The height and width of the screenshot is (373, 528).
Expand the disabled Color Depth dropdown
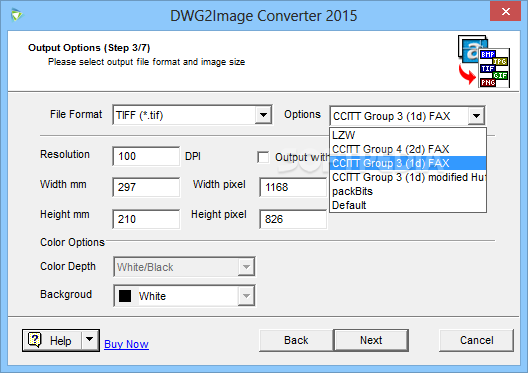[x=246, y=267]
